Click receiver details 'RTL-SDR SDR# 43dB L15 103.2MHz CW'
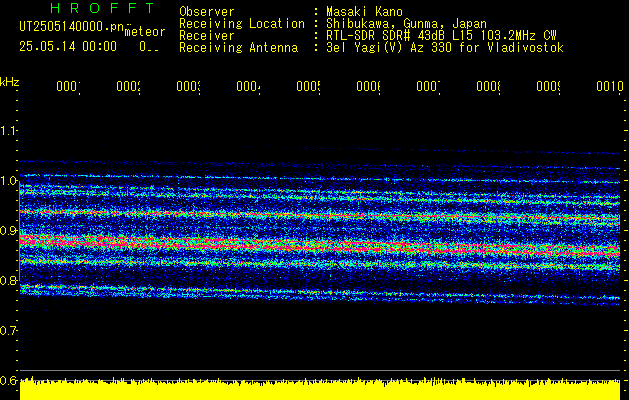Viewport: 629px width, 400px height. coord(441,36)
